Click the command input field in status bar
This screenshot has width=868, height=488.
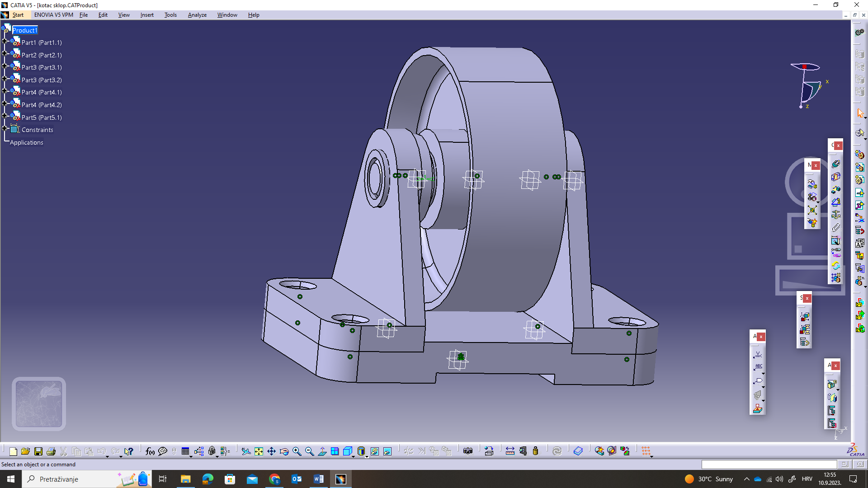point(769,464)
